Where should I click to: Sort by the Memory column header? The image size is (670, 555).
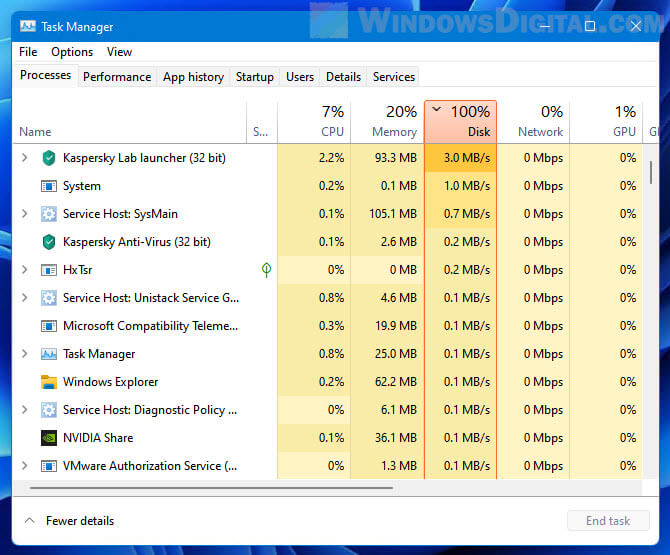[388, 123]
